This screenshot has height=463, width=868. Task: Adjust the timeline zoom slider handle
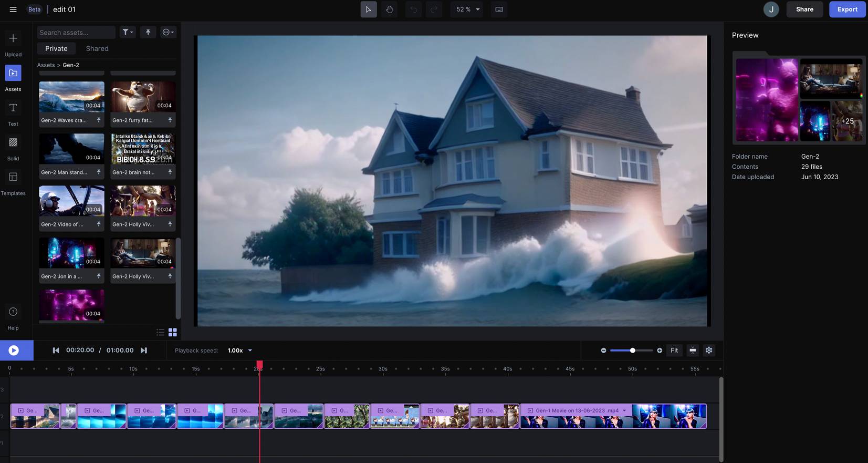632,351
